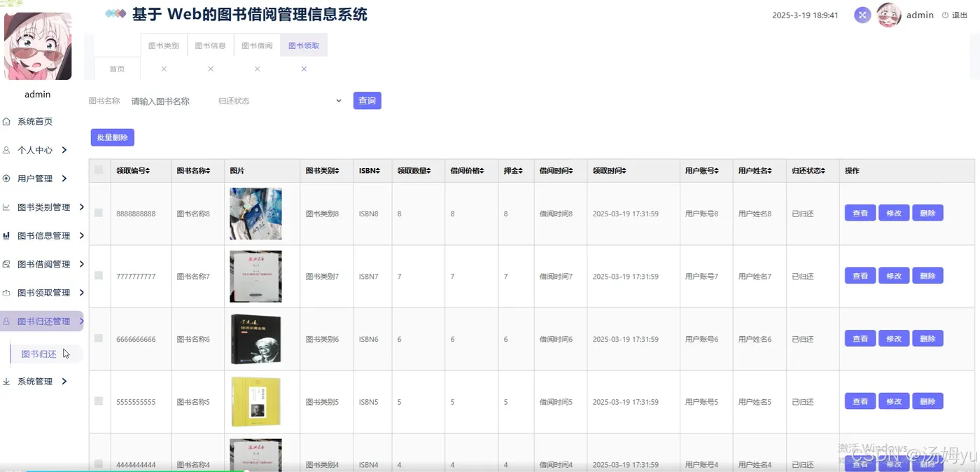Viewport: 980px width, 472px height.
Task: Select the 图书领取 tab
Action: 304,46
